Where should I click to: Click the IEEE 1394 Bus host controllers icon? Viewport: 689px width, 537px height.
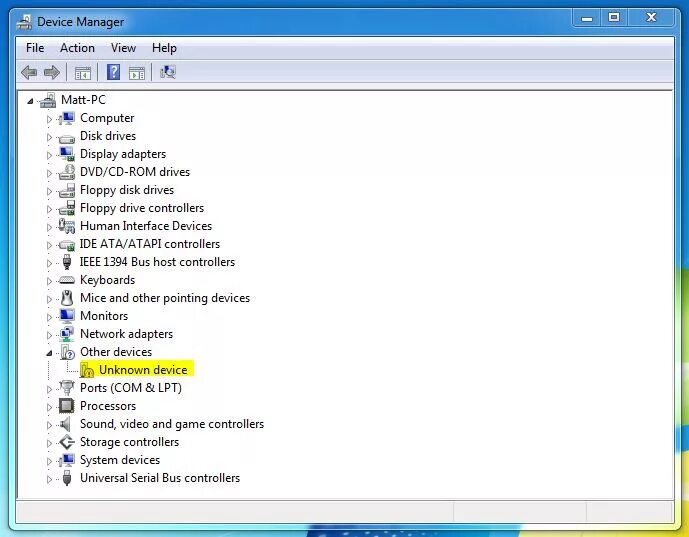(67, 262)
